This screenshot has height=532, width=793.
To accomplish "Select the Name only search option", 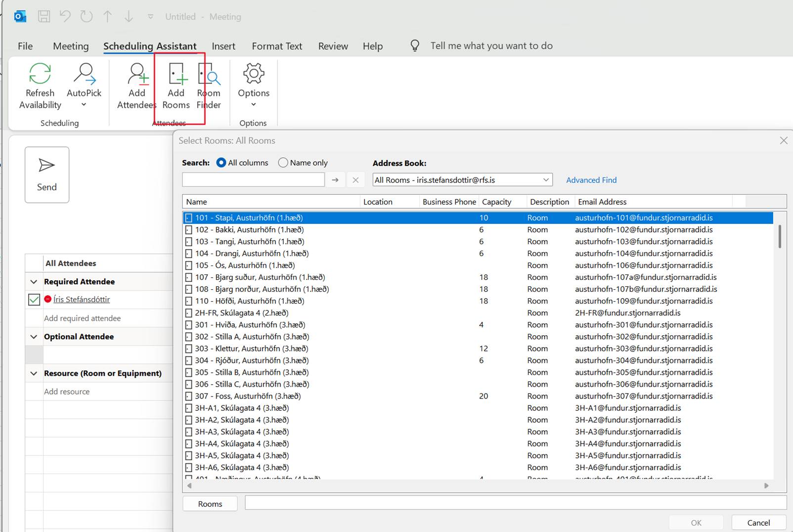I will click(x=283, y=163).
